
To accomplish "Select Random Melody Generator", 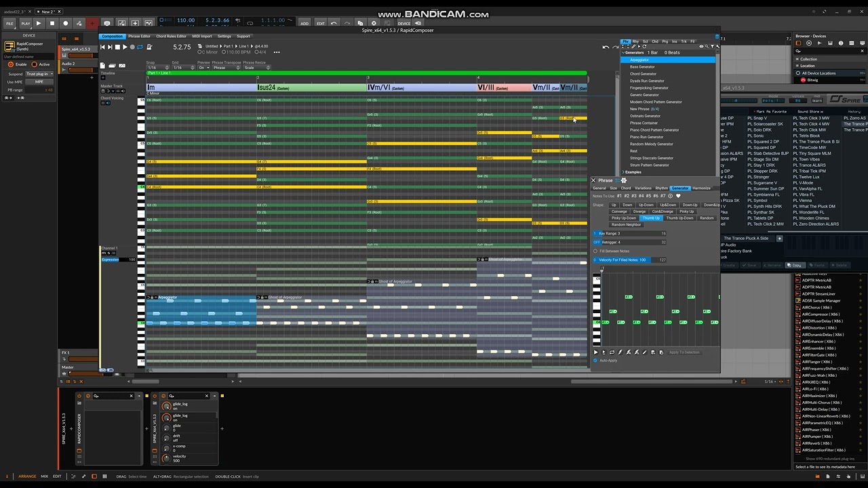I will pos(651,144).
